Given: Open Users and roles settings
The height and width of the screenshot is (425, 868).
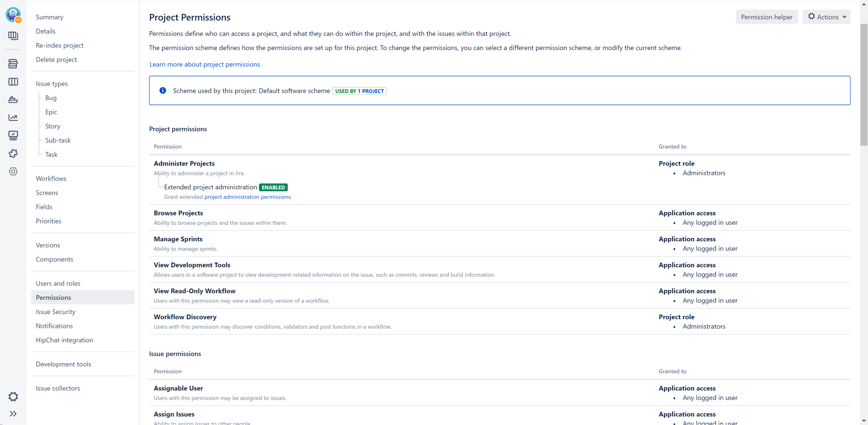Looking at the screenshot, I should tap(58, 283).
